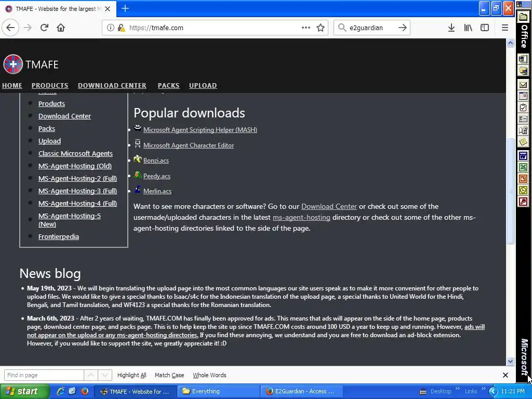Toggle Highlight All in find bar
The height and width of the screenshot is (399, 532).
point(131,375)
